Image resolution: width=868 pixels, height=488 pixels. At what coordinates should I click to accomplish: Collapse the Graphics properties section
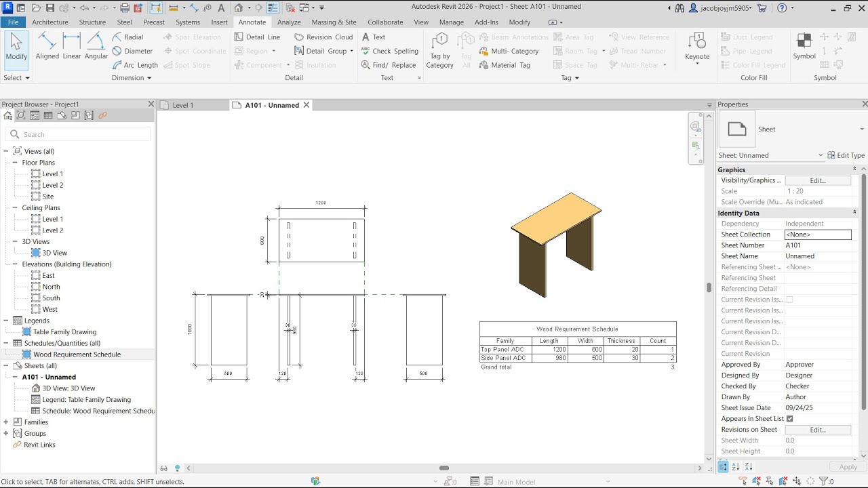pos(854,169)
